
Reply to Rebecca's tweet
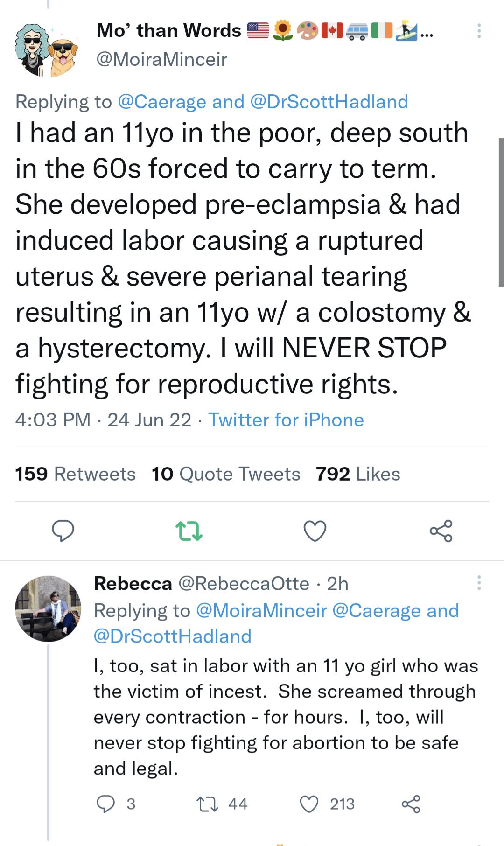107,803
